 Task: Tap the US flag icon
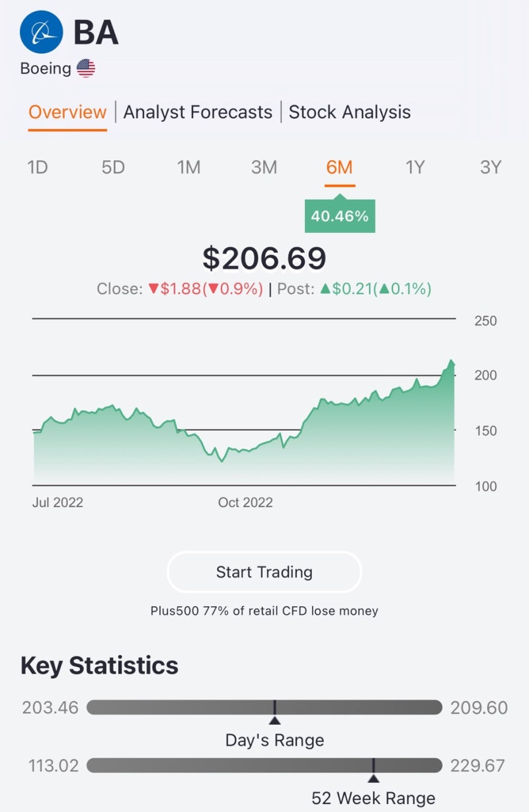point(86,68)
